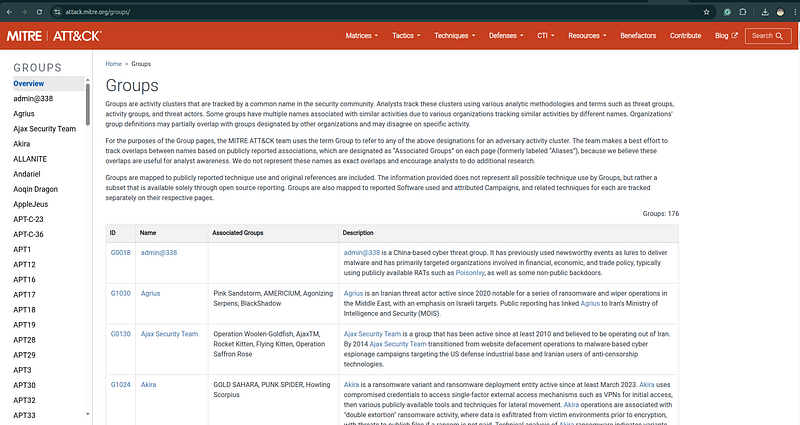Image resolution: width=800 pixels, height=425 pixels.
Task: Select APT28 in the sidebar
Action: (x=24, y=340)
